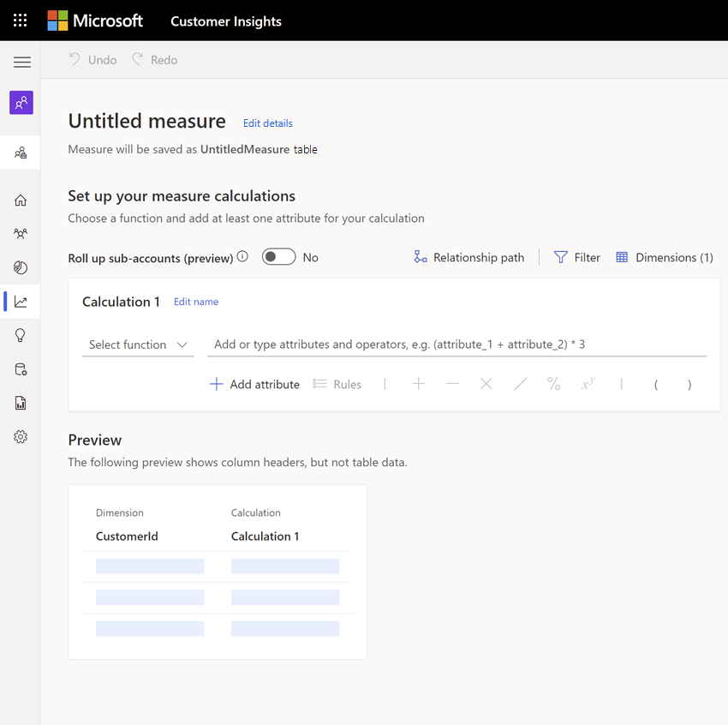Image resolution: width=728 pixels, height=725 pixels.
Task: Click Undo in the command bar
Action: (x=92, y=60)
